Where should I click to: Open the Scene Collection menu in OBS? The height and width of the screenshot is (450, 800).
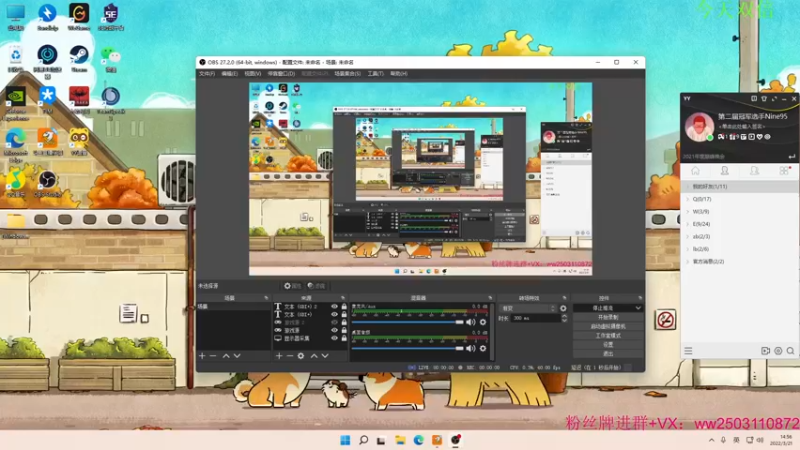(347, 73)
